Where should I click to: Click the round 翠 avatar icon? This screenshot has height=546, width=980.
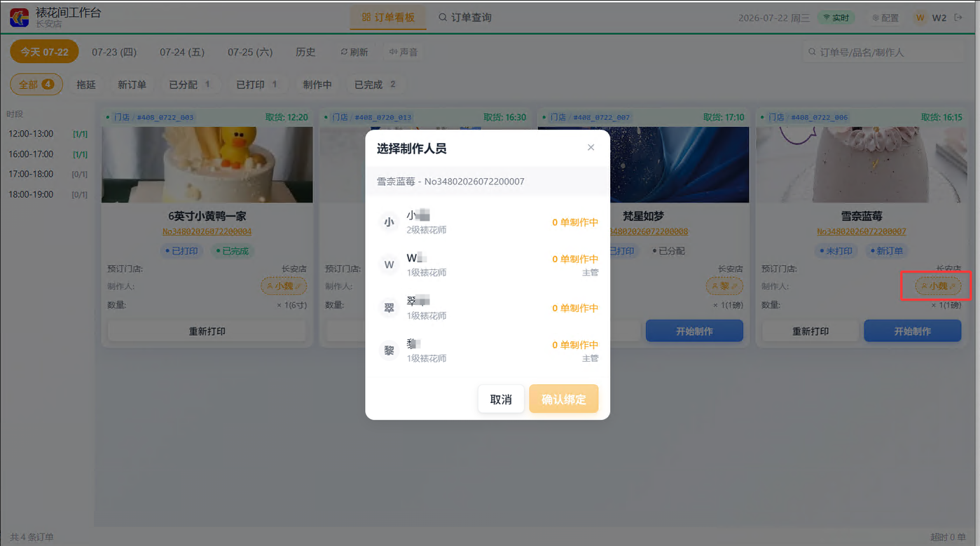[389, 308]
